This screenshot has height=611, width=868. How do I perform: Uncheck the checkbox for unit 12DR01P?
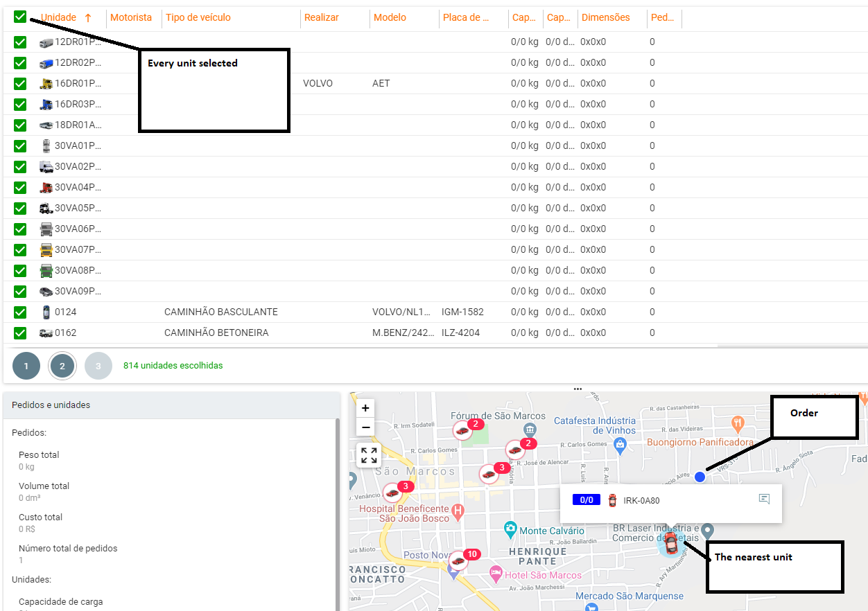tap(20, 42)
